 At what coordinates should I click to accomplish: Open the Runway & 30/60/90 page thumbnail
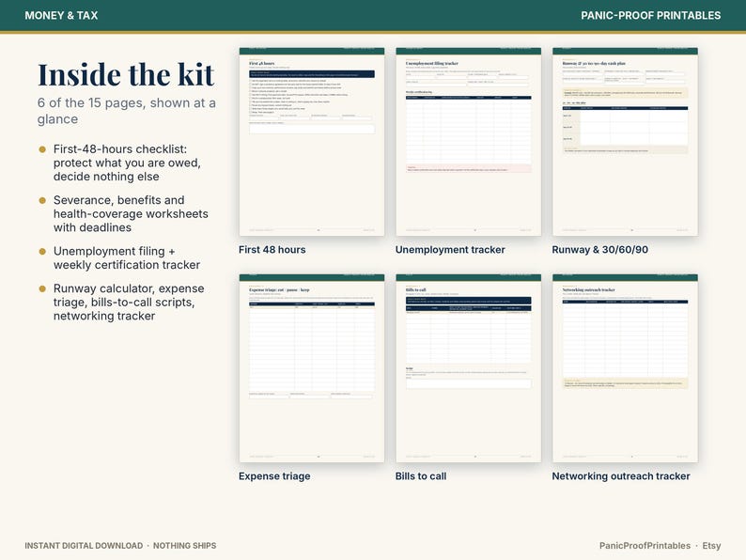pos(625,142)
